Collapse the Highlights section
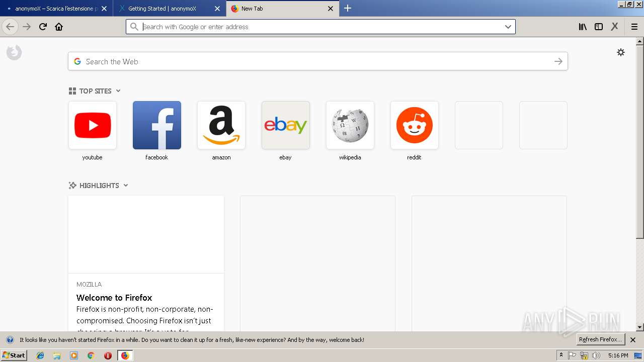 tap(126, 186)
